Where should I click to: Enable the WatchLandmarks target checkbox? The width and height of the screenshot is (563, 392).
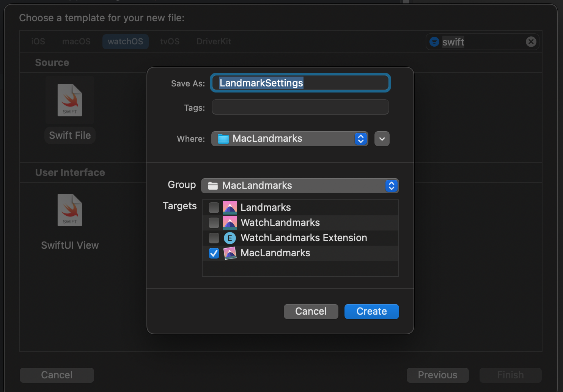[214, 223]
